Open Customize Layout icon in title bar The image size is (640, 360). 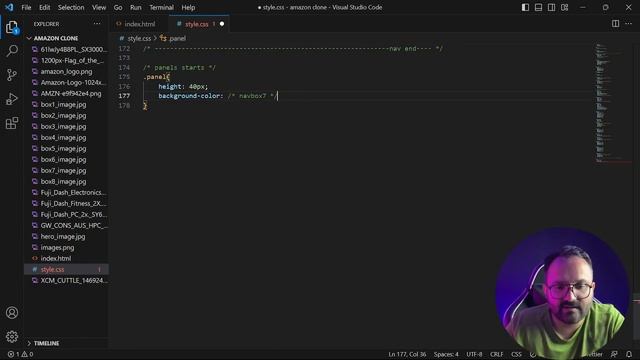point(564,7)
